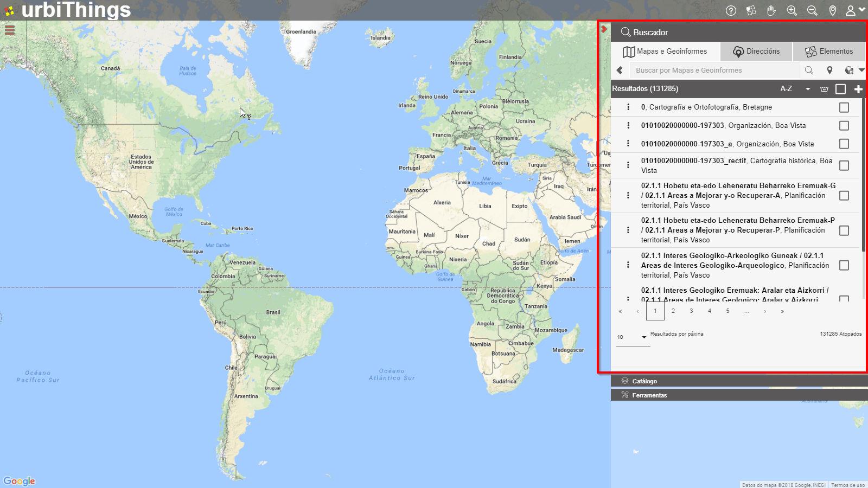
Task: Open the A-Z sort dropdown
Action: click(795, 89)
